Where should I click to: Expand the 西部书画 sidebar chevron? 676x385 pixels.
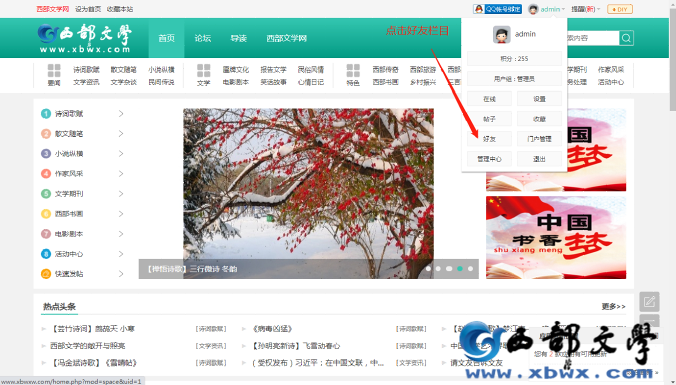[121, 214]
